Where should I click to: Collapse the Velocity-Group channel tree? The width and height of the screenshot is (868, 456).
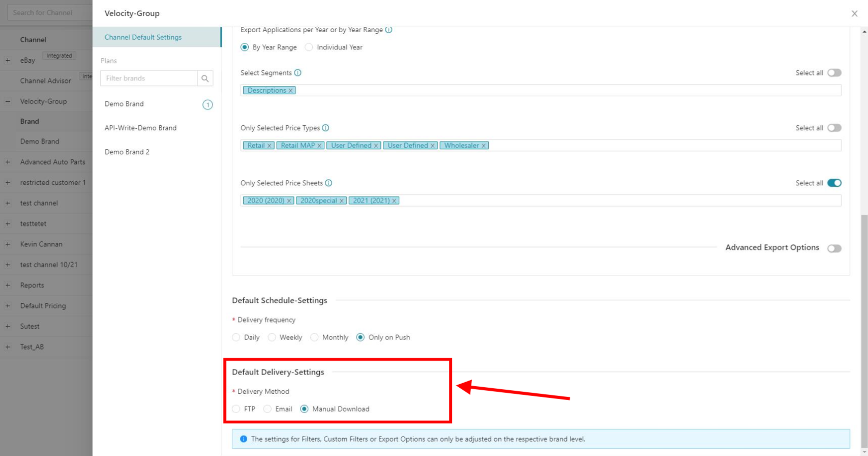click(8, 101)
